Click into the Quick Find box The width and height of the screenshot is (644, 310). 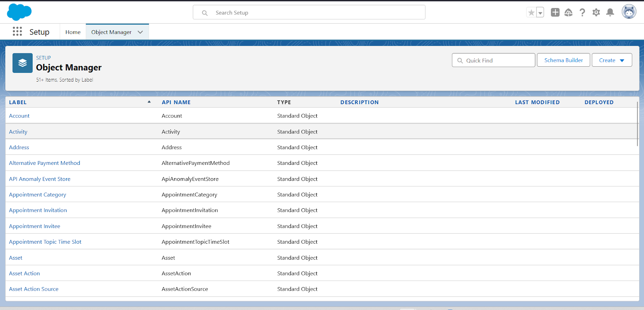click(493, 60)
